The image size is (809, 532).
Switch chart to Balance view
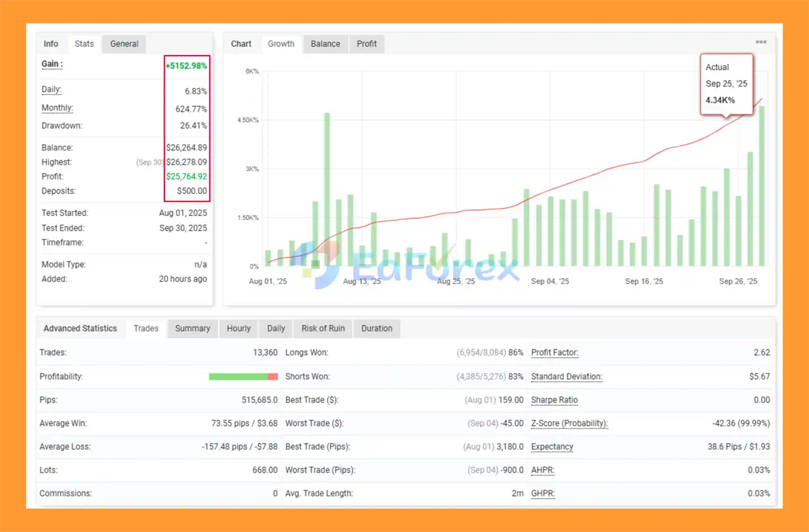(325, 44)
